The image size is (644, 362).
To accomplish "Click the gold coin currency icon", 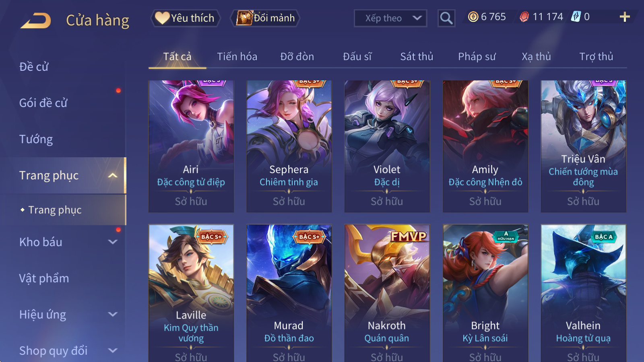I will pos(473,16).
